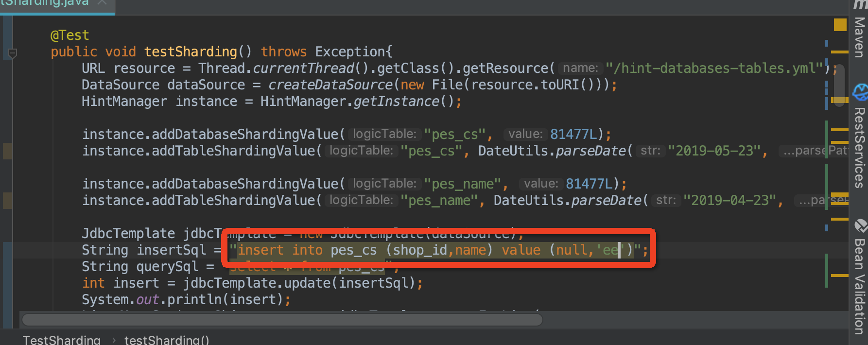
Task: Click the RestServices icon in sidebar
Action: click(x=860, y=91)
